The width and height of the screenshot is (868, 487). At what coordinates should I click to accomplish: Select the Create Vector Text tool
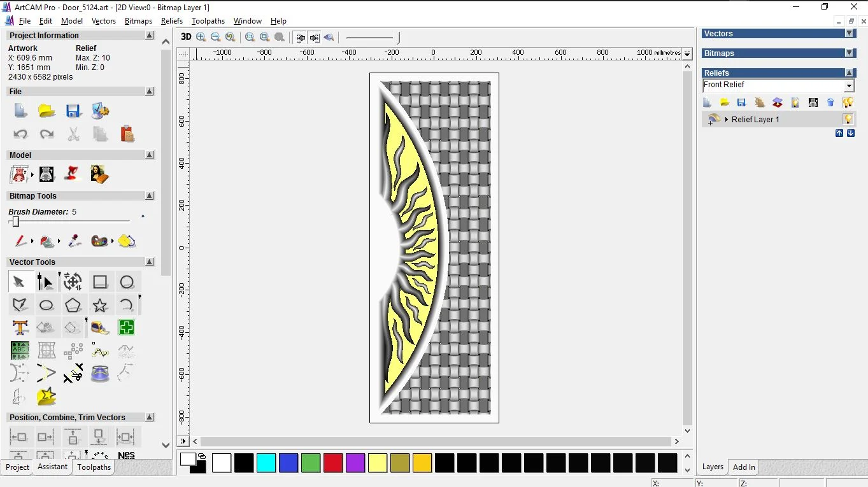pyautogui.click(x=20, y=328)
